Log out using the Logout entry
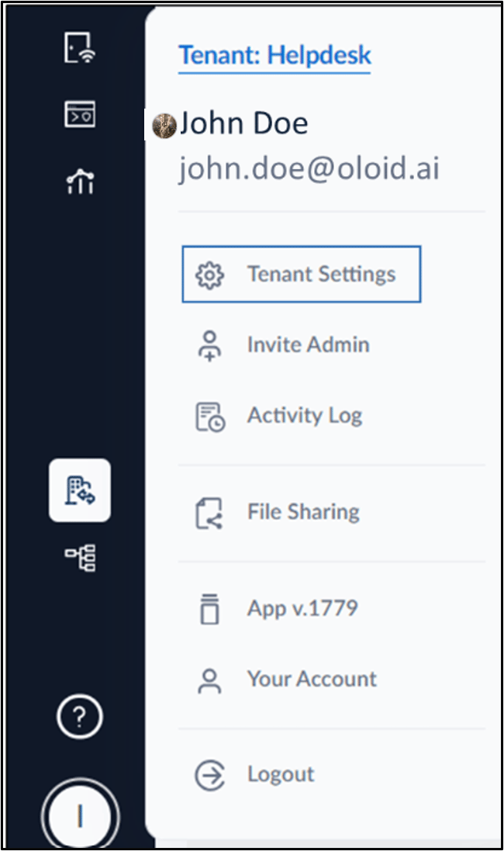Image resolution: width=504 pixels, height=851 pixels. (281, 774)
